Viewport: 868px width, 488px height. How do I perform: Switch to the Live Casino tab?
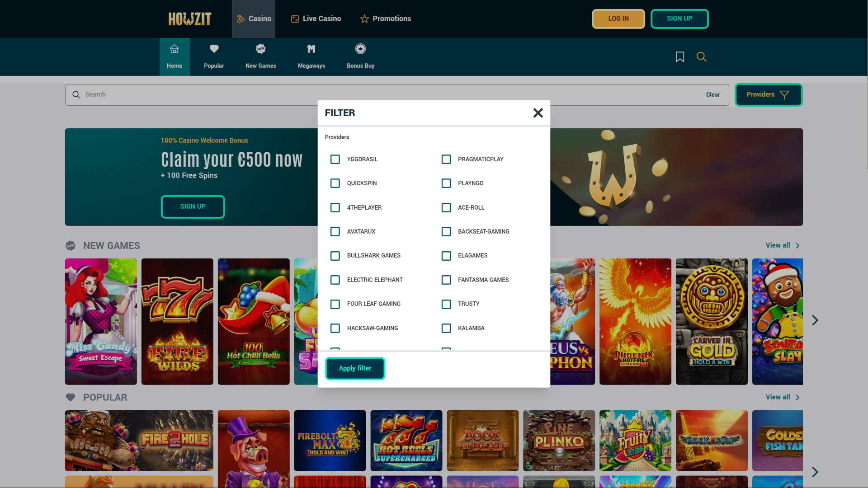pos(316,19)
